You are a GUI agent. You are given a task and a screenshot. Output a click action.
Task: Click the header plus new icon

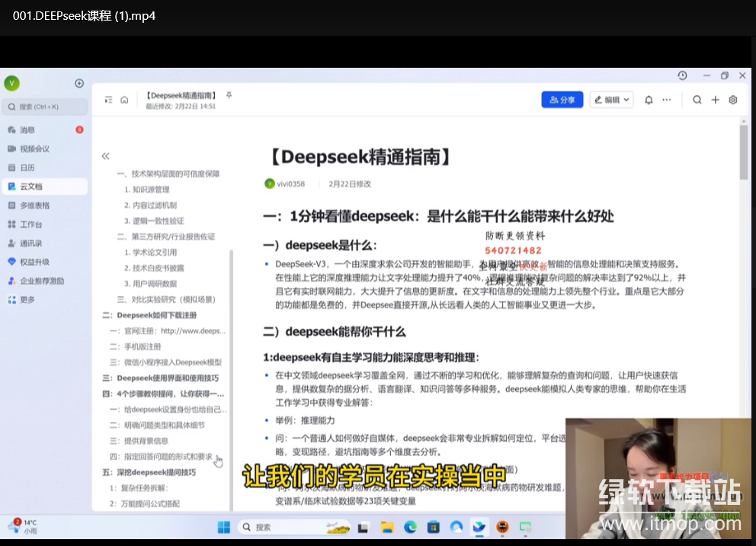(x=715, y=100)
